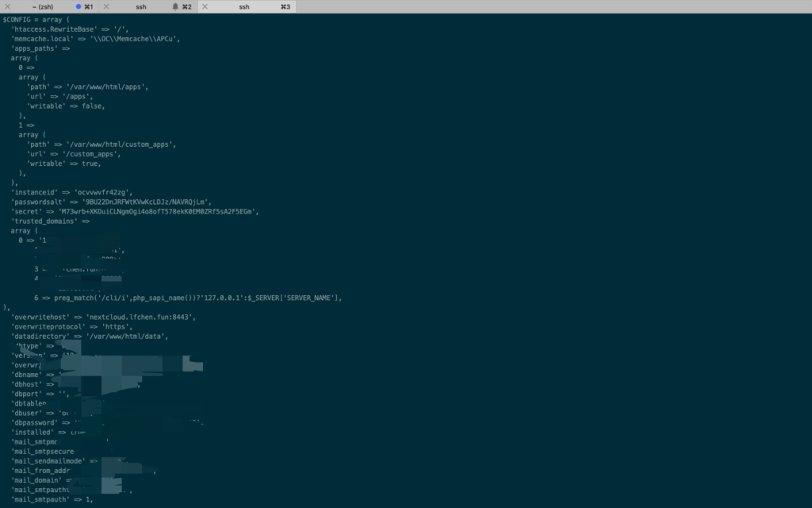Screen dimensions: 812x508
Task: Close the ssh tab marked ⌘2
Action: coord(105,6)
